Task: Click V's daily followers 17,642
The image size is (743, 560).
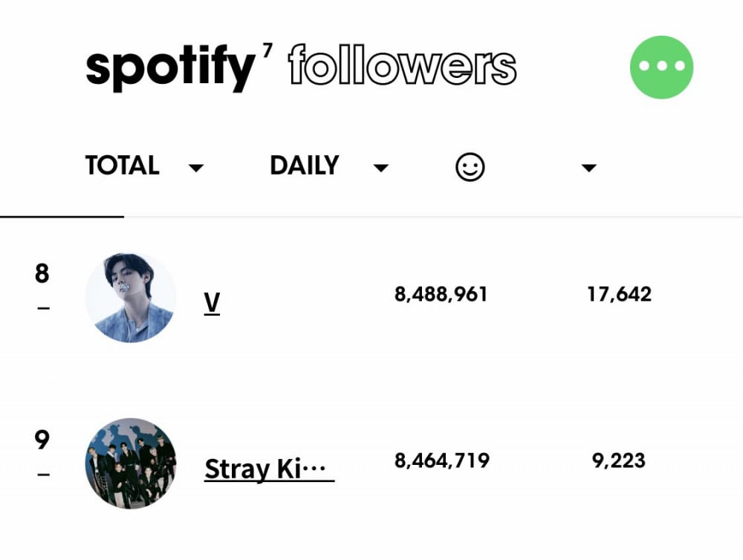Action: [620, 294]
